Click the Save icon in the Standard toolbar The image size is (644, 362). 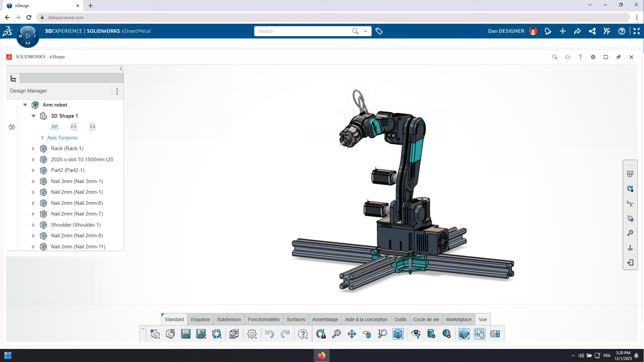(x=185, y=334)
